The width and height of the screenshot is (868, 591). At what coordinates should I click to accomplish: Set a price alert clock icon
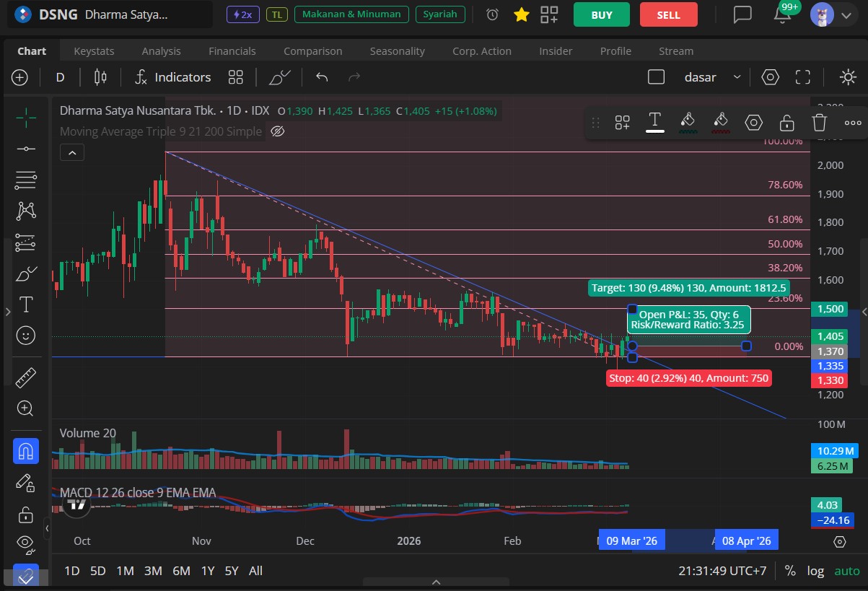click(493, 14)
